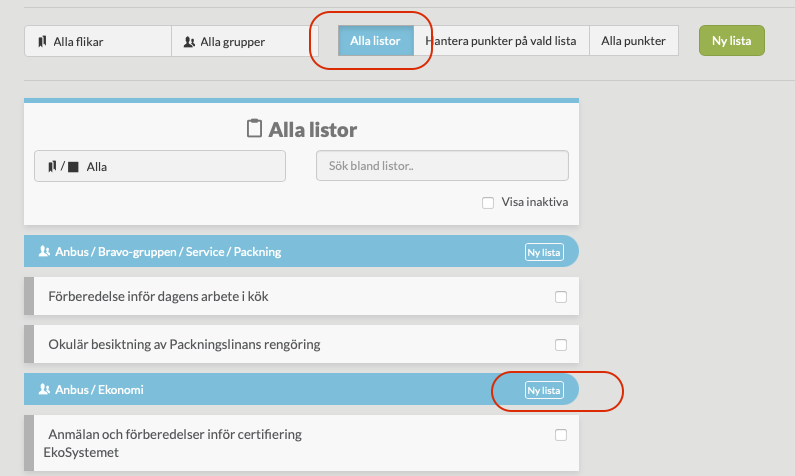Open the Alla filter dropdown under heading
Screen dimensions: 795x476
(x=160, y=166)
